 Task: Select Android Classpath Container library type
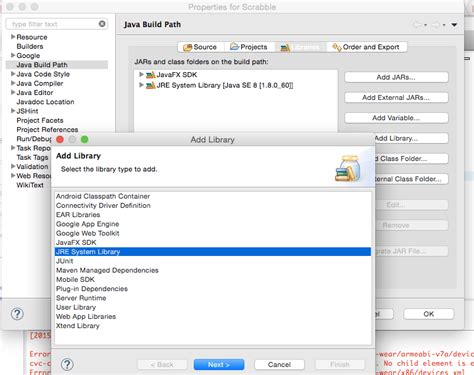pos(213,196)
